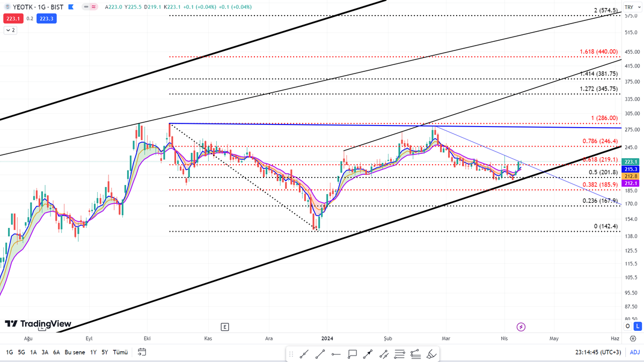The image size is (644, 362).
Task: Select the 3A date range
Action: [x=45, y=352]
